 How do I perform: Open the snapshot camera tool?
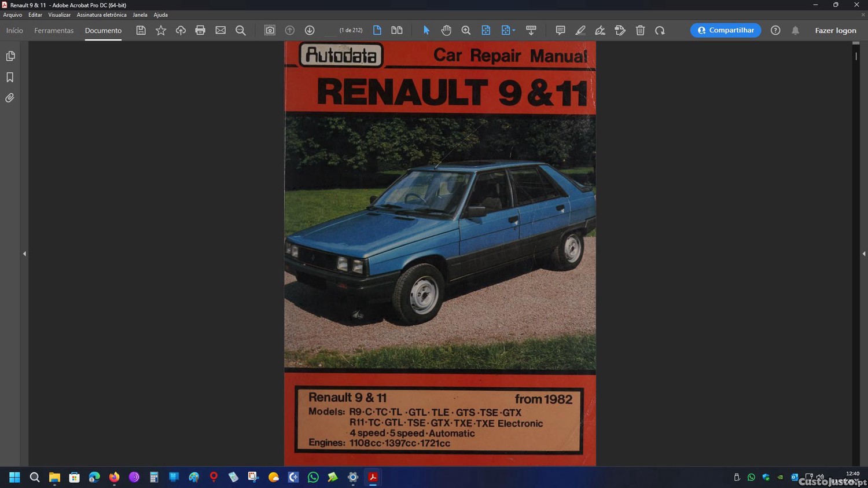[270, 31]
